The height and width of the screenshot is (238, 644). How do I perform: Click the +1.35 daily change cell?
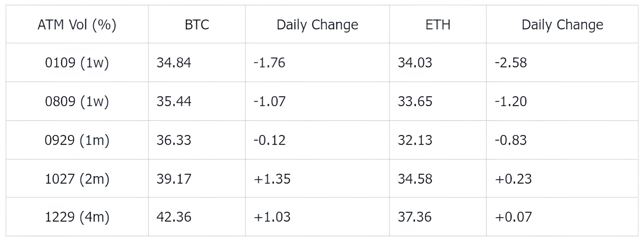(272, 179)
